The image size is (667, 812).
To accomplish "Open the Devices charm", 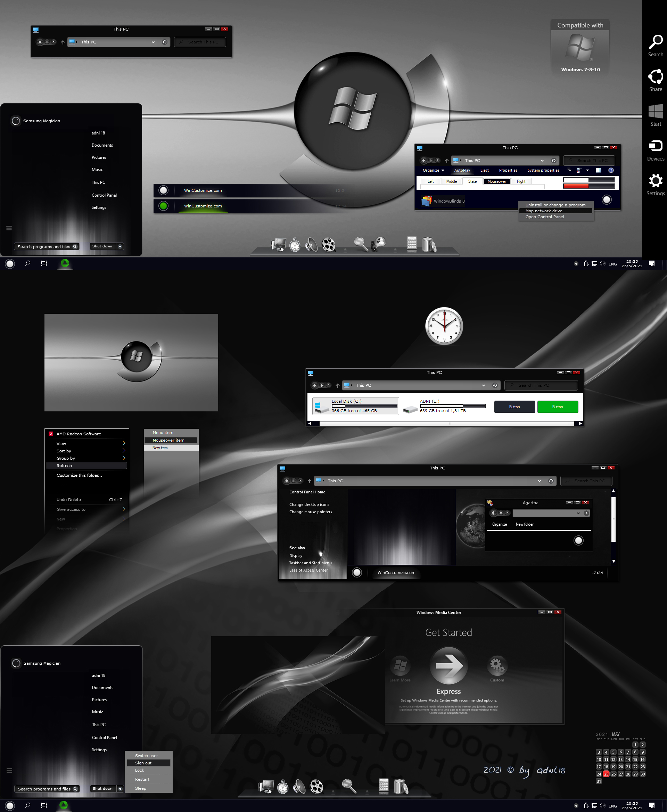I will click(656, 150).
